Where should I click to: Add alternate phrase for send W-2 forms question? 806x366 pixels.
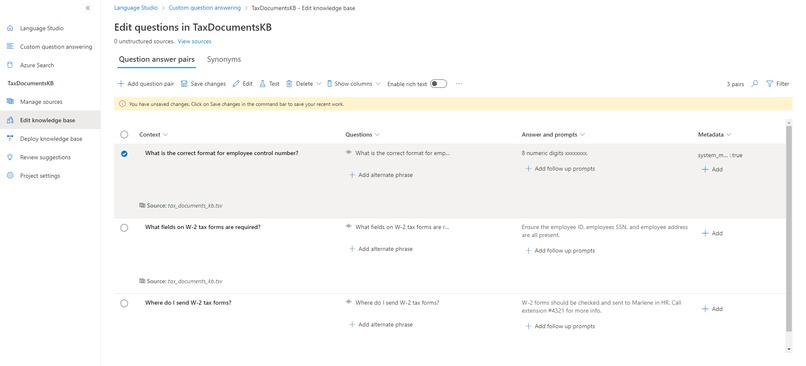(x=381, y=325)
